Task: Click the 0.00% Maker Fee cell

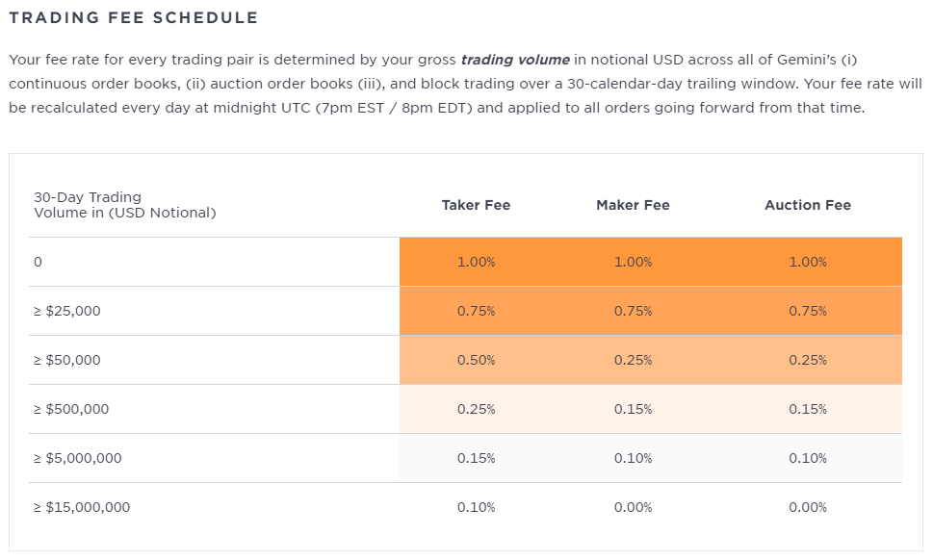Action: [x=633, y=507]
